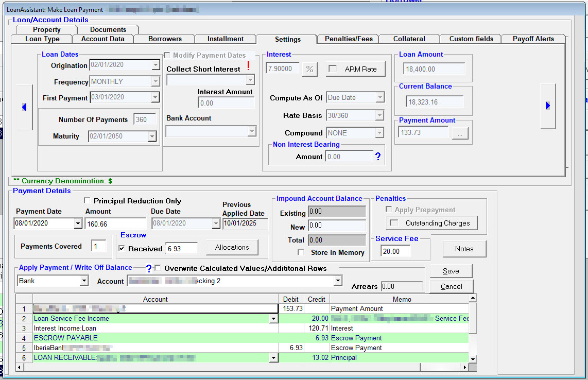
Task: Open the Borrowers tab
Action: (x=164, y=39)
